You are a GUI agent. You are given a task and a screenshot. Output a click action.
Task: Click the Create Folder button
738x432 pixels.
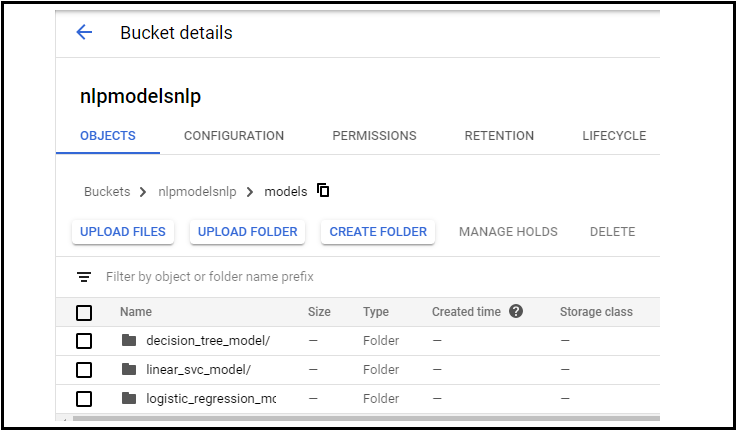click(378, 231)
